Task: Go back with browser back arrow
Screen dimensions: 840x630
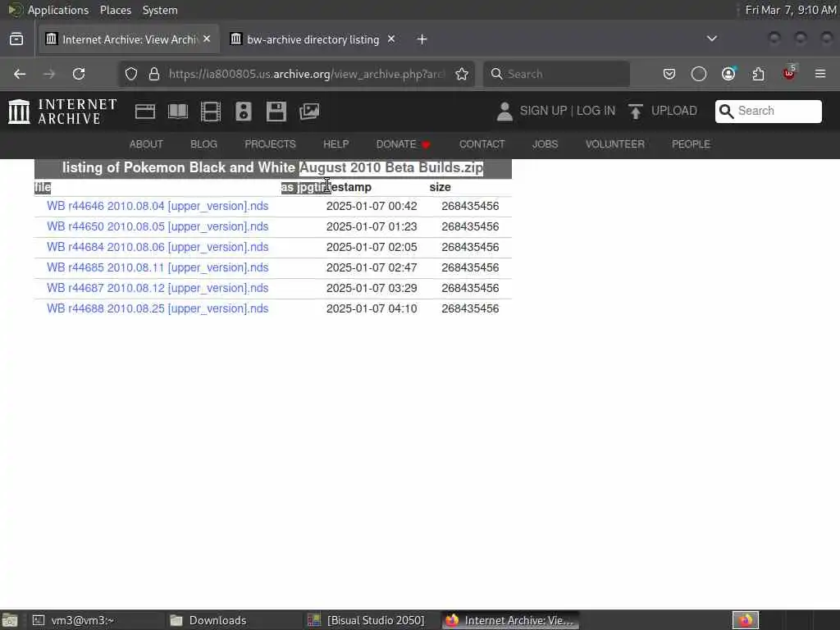Action: coord(20,74)
